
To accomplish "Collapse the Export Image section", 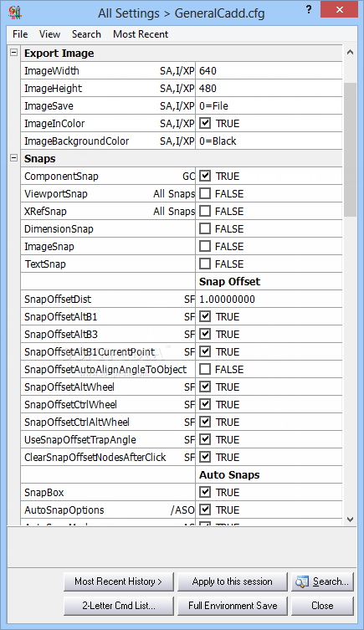I will (13, 52).
